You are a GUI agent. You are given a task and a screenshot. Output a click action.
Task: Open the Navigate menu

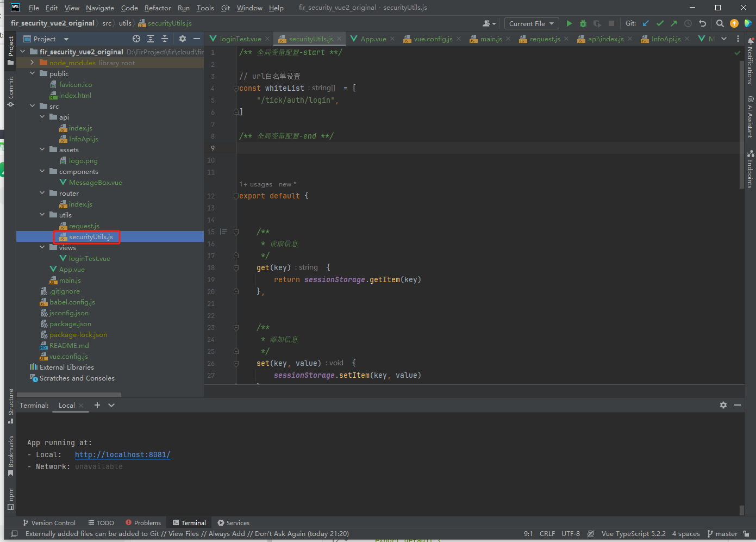click(x=100, y=8)
